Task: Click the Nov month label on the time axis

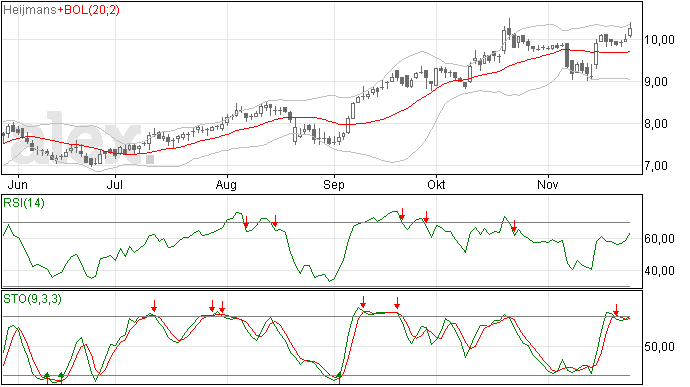Action: [548, 184]
